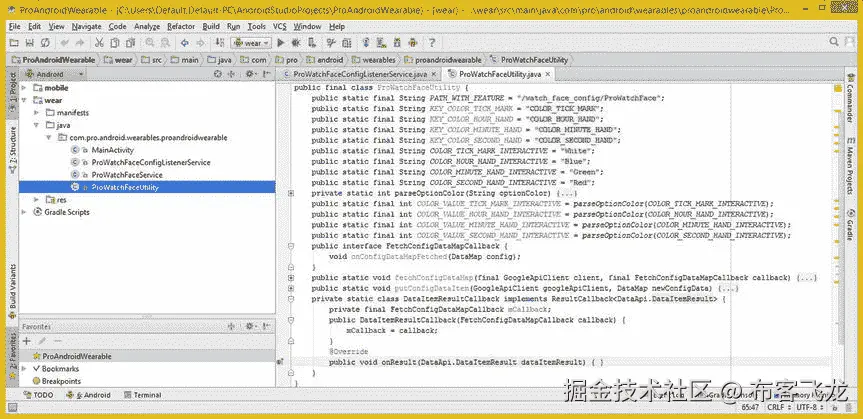863x419 pixels.
Task: Open the TODO tool window
Action: 39,395
